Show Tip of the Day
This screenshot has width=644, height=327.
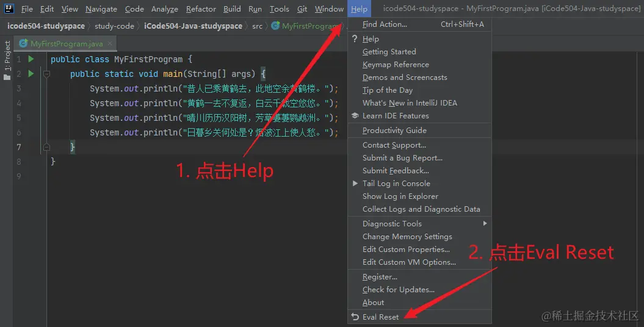click(420, 90)
